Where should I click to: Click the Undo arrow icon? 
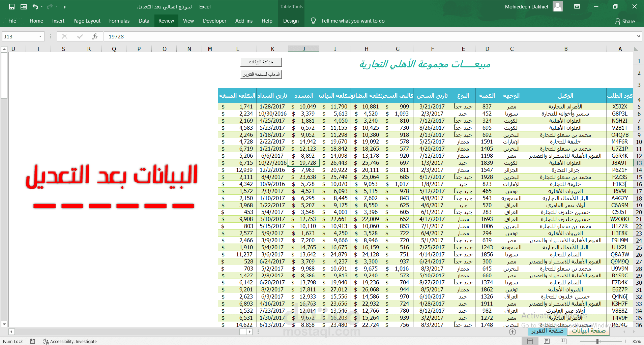click(35, 7)
